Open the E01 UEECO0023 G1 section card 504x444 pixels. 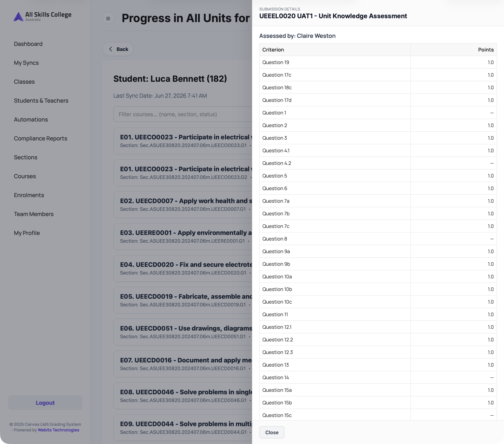click(183, 141)
